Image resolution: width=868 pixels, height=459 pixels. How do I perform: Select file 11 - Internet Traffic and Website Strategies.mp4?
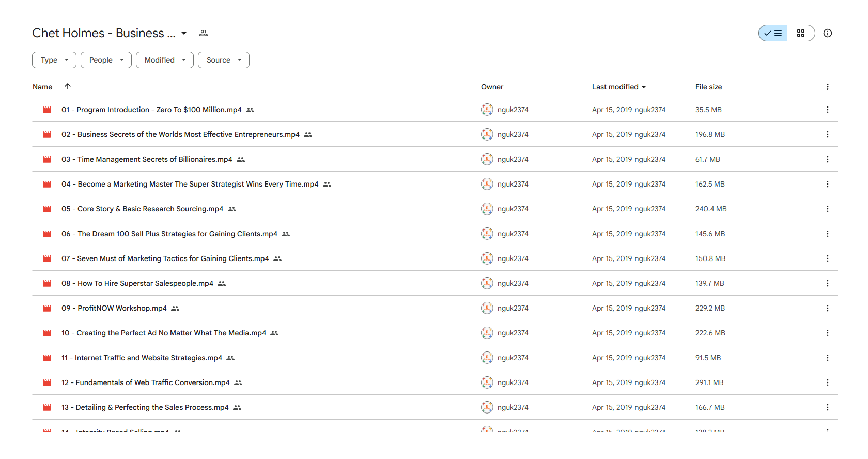[142, 358]
